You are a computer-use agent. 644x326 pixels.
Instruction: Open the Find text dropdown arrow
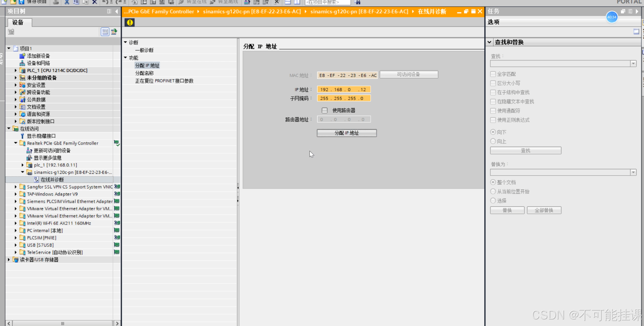click(633, 64)
